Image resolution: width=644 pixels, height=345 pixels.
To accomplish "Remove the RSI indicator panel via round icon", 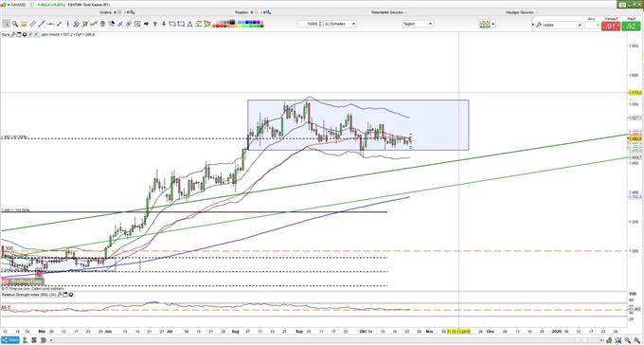I will 71,295.
